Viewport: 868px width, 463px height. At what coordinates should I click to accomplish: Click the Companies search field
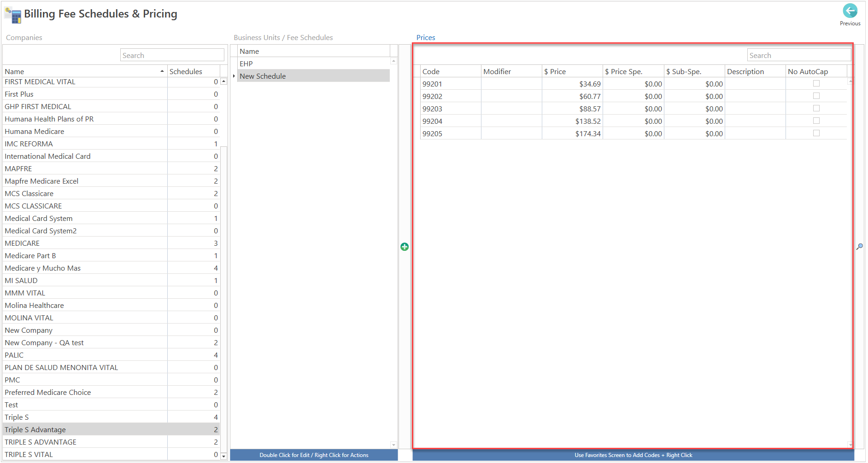172,55
